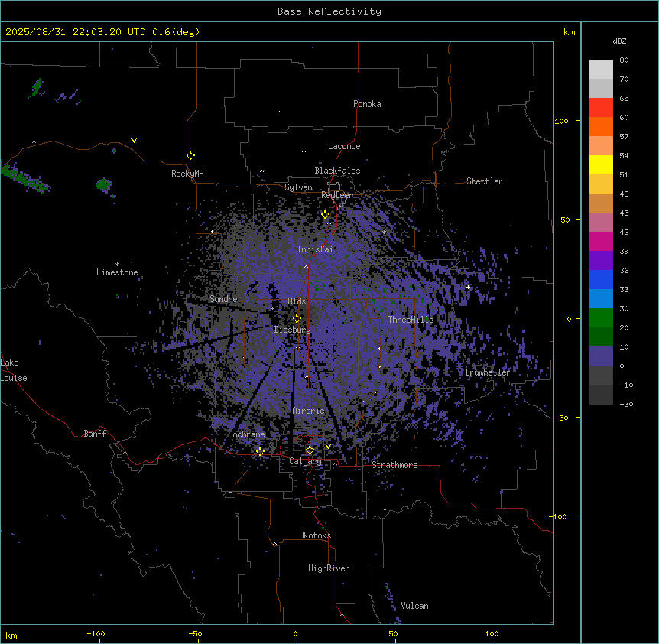Click the yellow V marker in the northwest
Image resolution: width=659 pixels, height=644 pixels.
pos(134,141)
